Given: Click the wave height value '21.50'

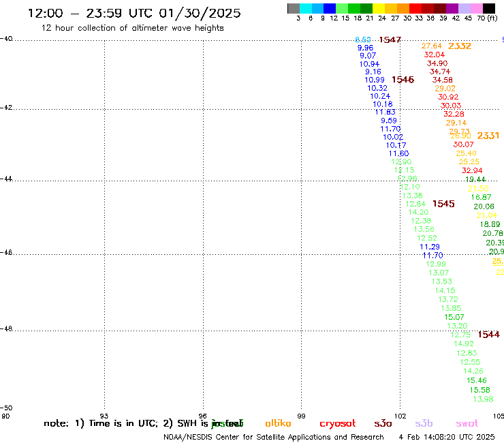Looking at the screenshot, I should [x=478, y=189].
